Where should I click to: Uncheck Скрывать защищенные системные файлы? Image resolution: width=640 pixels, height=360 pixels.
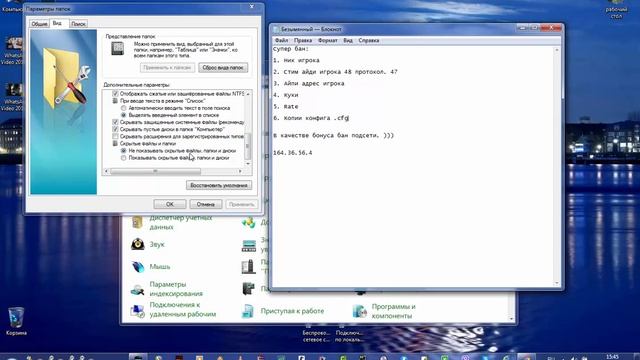pyautogui.click(x=115, y=122)
